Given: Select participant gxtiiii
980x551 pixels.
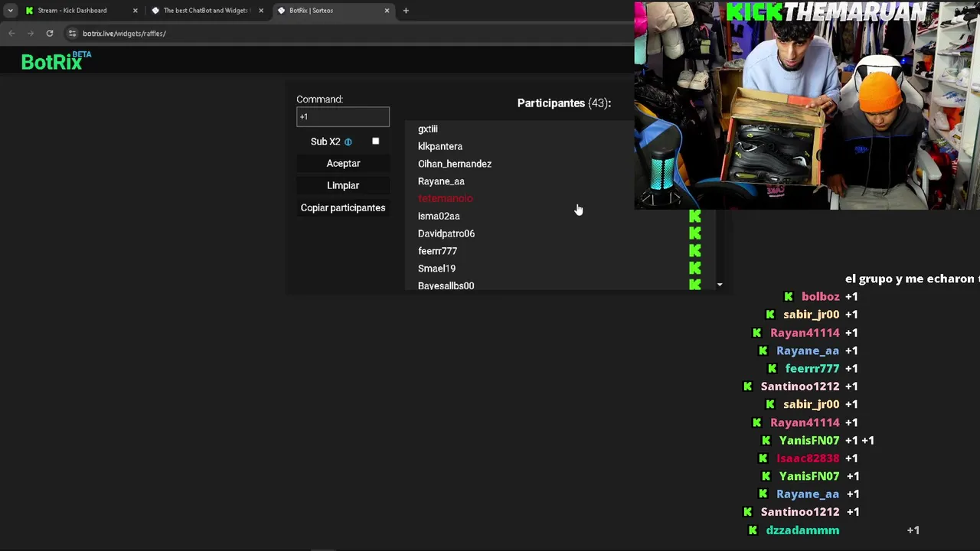Looking at the screenshot, I should pyautogui.click(x=428, y=129).
